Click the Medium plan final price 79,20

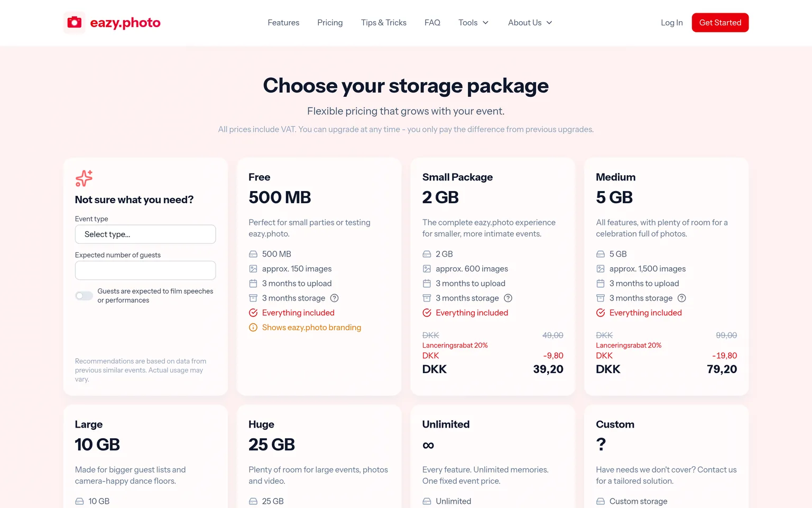click(722, 369)
